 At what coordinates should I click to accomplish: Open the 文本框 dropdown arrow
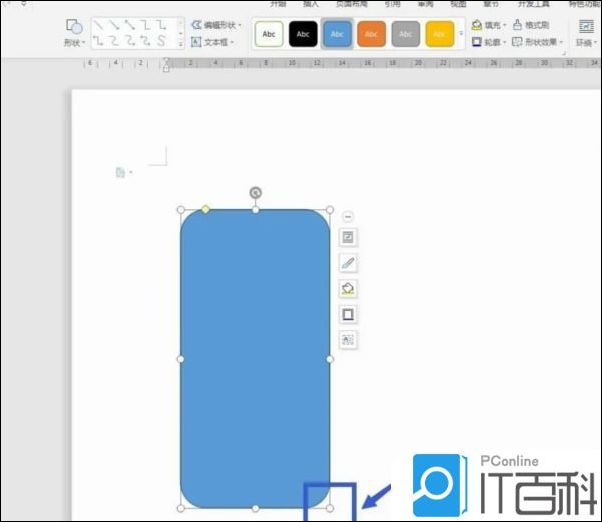232,42
